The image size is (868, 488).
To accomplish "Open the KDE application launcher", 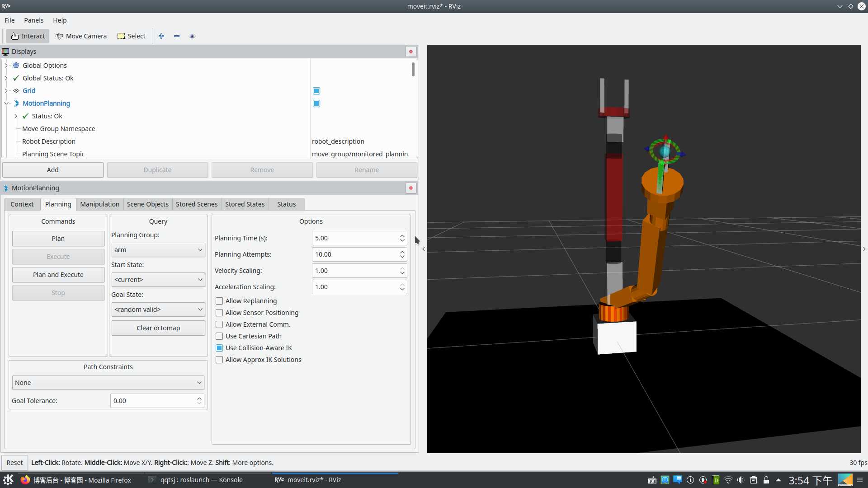I will tap(8, 480).
